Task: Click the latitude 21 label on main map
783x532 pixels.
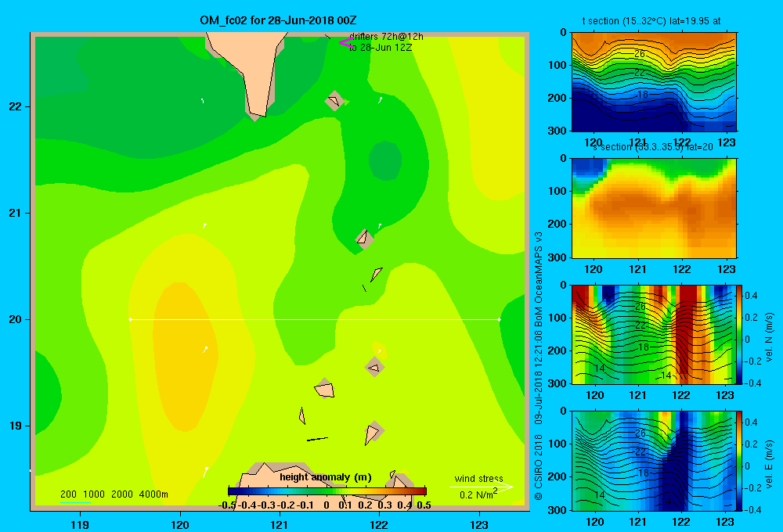Action: click(x=15, y=213)
